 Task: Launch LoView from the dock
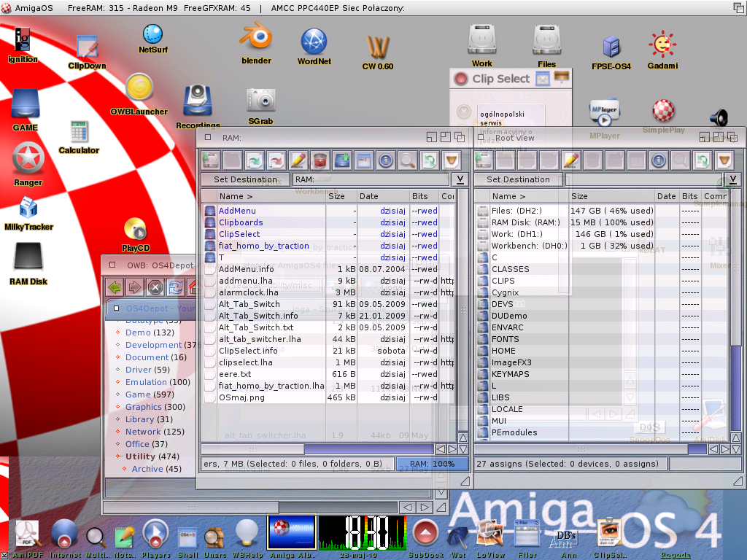coord(491,538)
